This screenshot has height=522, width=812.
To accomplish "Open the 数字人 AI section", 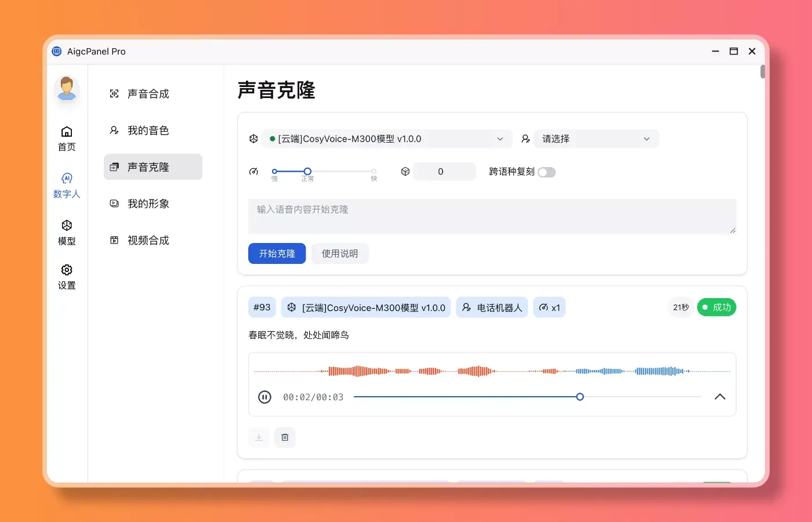I will [x=67, y=185].
